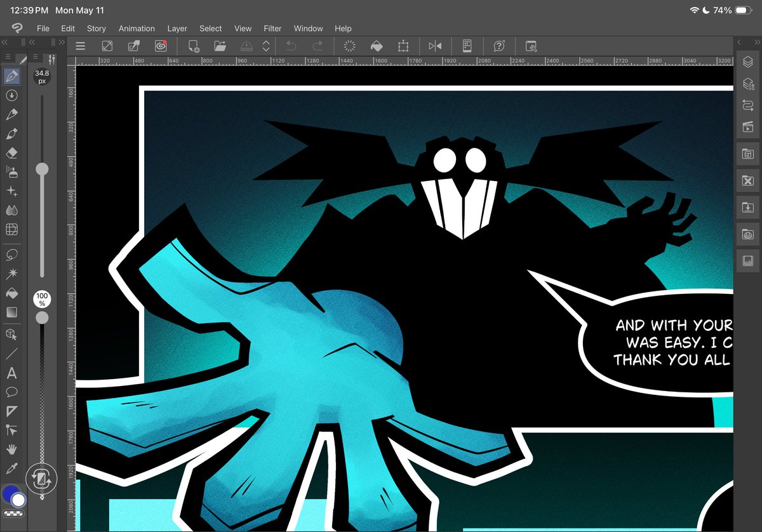Click the Clear (dotted circle) icon
The width and height of the screenshot is (762, 532).
pyautogui.click(x=349, y=46)
